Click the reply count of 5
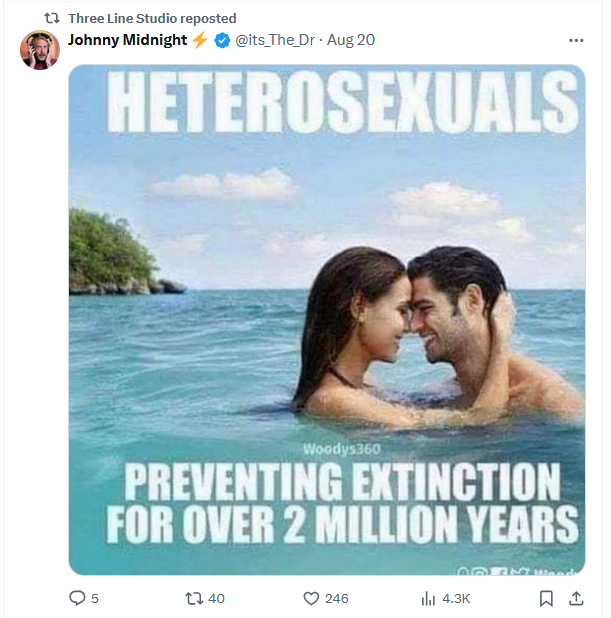The width and height of the screenshot is (611, 618). click(x=95, y=598)
